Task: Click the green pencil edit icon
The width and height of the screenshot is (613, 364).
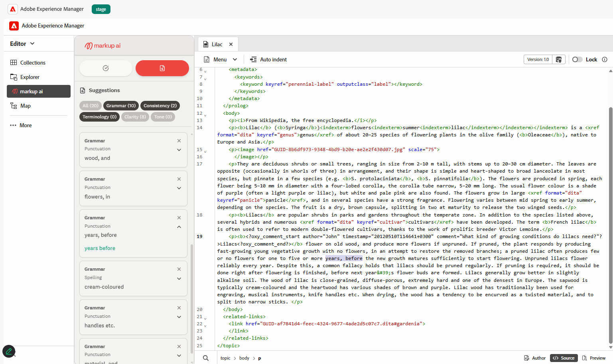Action: click(9, 352)
